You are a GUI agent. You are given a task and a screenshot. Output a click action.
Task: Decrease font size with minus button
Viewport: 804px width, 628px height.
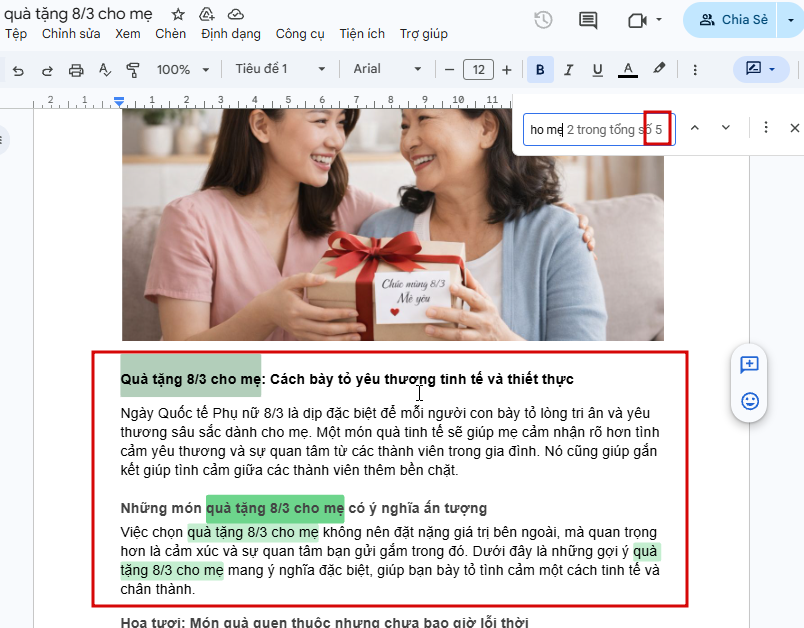pos(450,70)
